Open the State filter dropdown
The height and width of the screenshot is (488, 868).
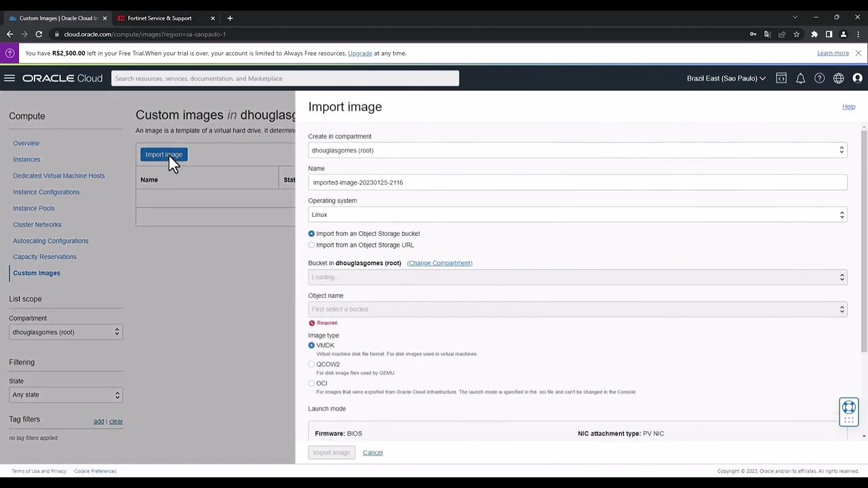point(66,394)
